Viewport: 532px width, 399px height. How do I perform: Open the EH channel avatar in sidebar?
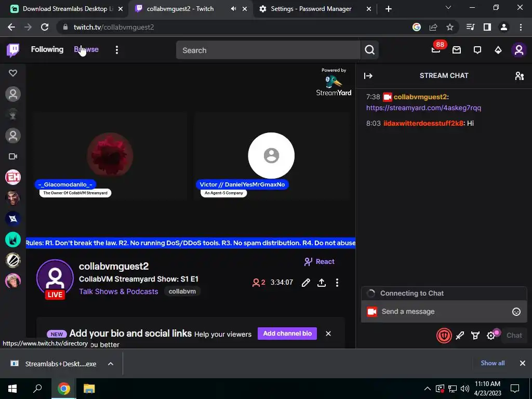(13, 177)
